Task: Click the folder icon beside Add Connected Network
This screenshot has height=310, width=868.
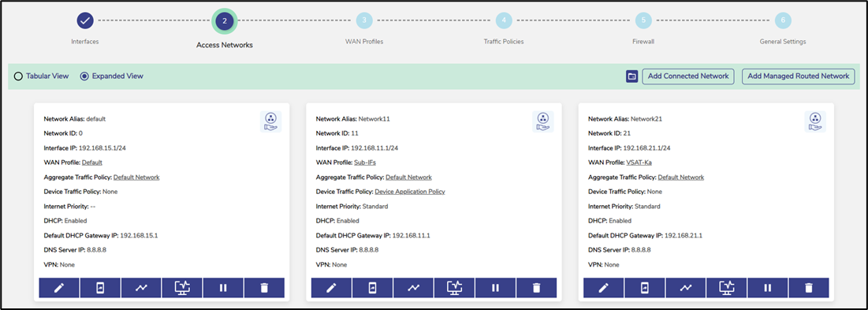Action: 632,77
